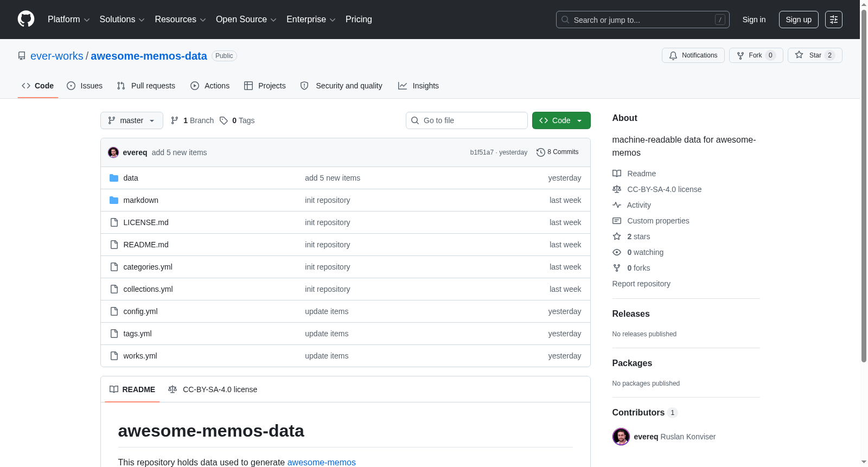Click the README.md file icon
This screenshot has height=467, width=868.
114,245
